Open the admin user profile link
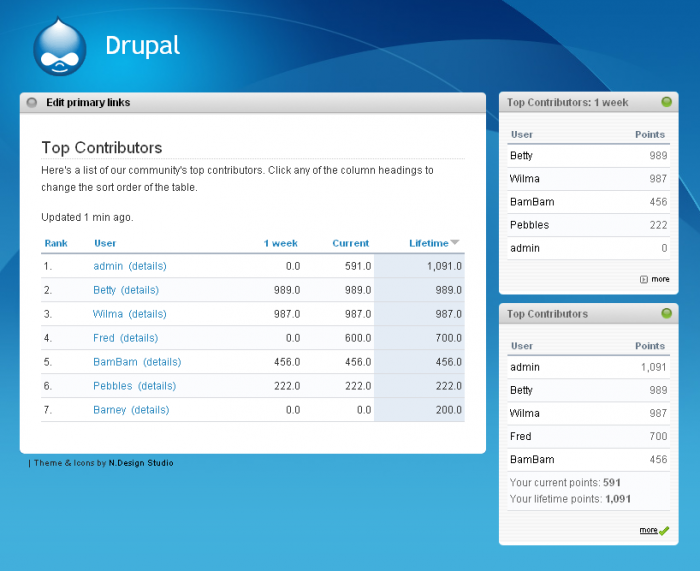 point(108,266)
